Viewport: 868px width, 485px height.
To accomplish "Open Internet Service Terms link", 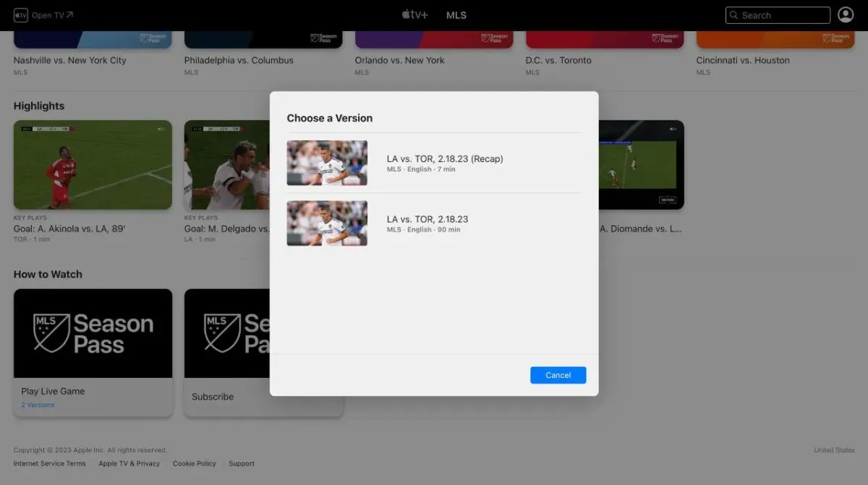I will [49, 463].
